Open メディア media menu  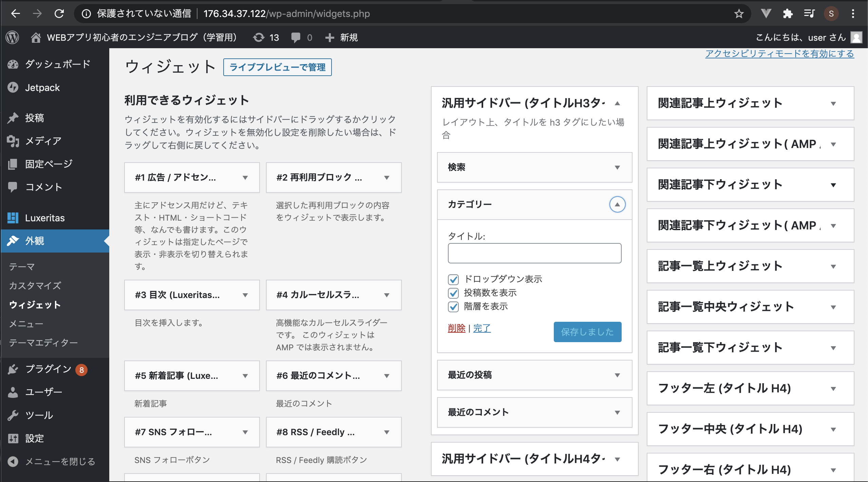coord(55,141)
